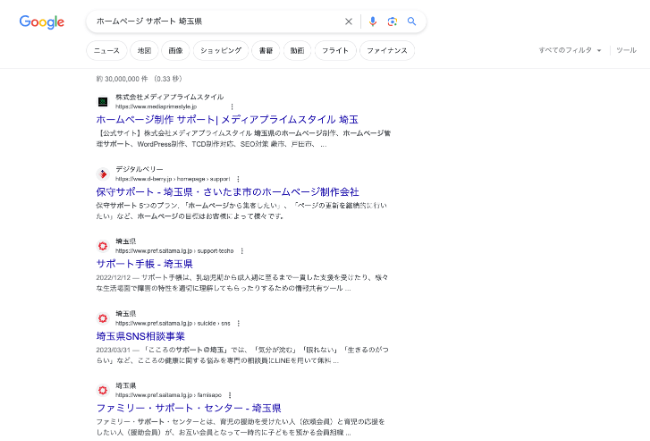Switch to 動画 results
Image resolution: width=650 pixels, height=441 pixels.
(x=297, y=51)
